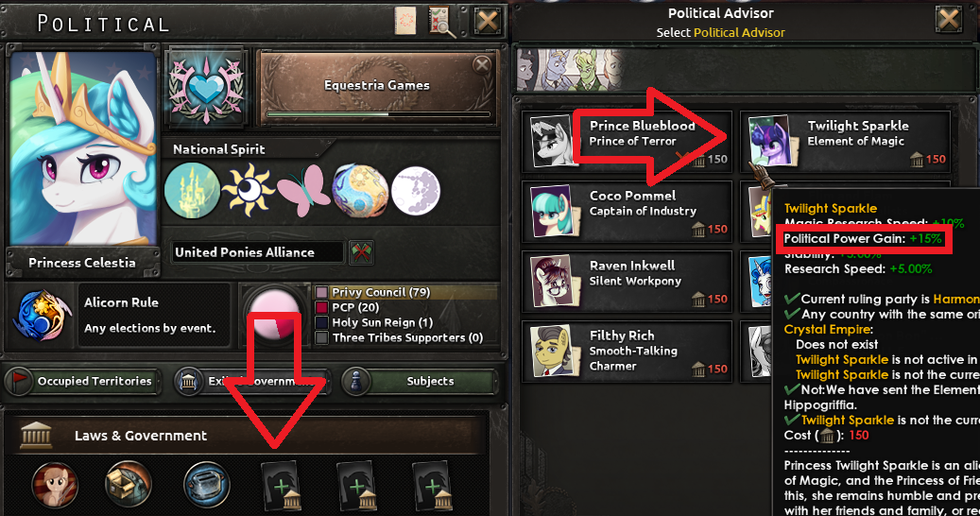Open the Subjects tab
This screenshot has width=980, height=516.
pyautogui.click(x=420, y=381)
